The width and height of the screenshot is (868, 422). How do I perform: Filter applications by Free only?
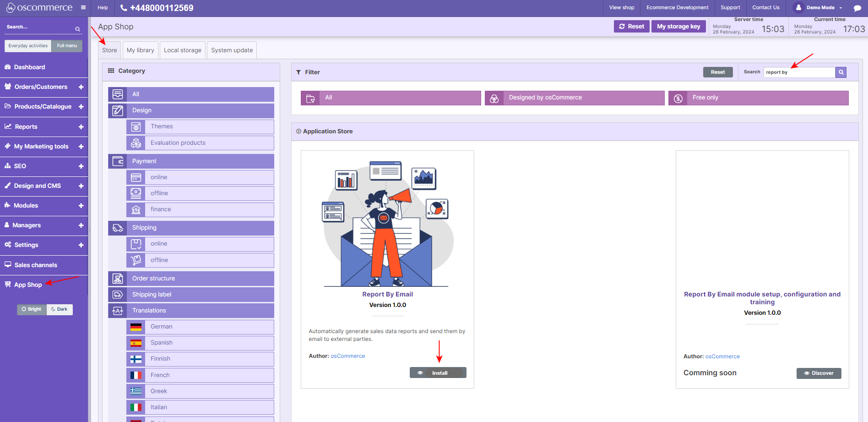[758, 98]
